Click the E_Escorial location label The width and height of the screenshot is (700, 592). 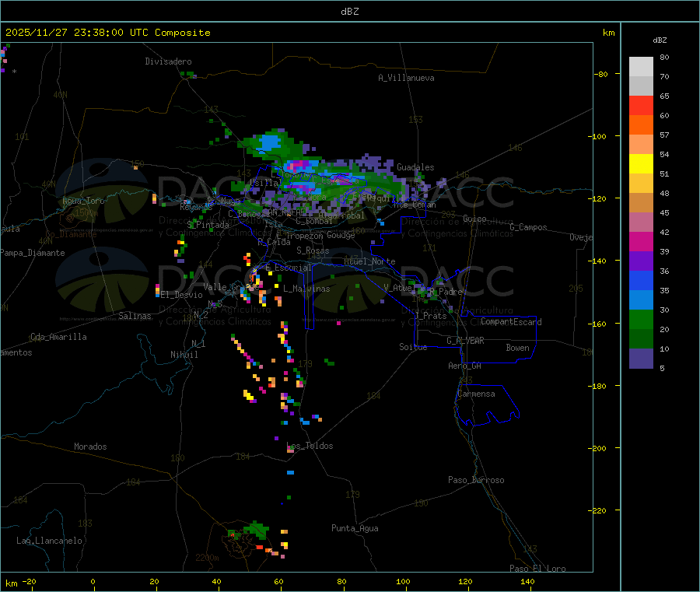click(289, 268)
